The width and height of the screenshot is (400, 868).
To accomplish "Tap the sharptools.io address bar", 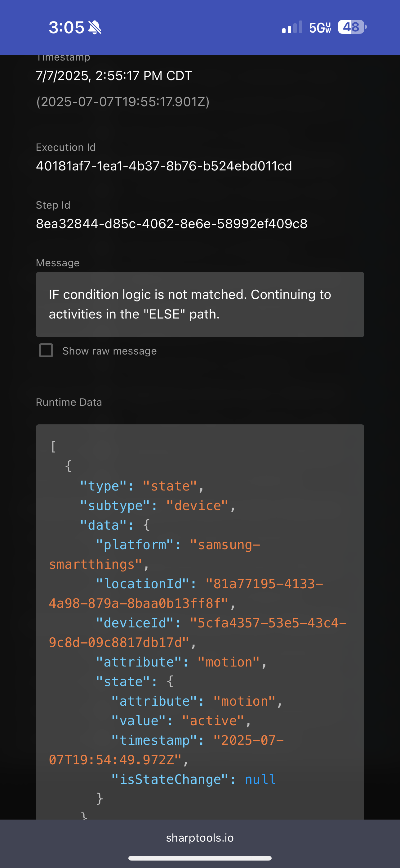I will pyautogui.click(x=200, y=838).
